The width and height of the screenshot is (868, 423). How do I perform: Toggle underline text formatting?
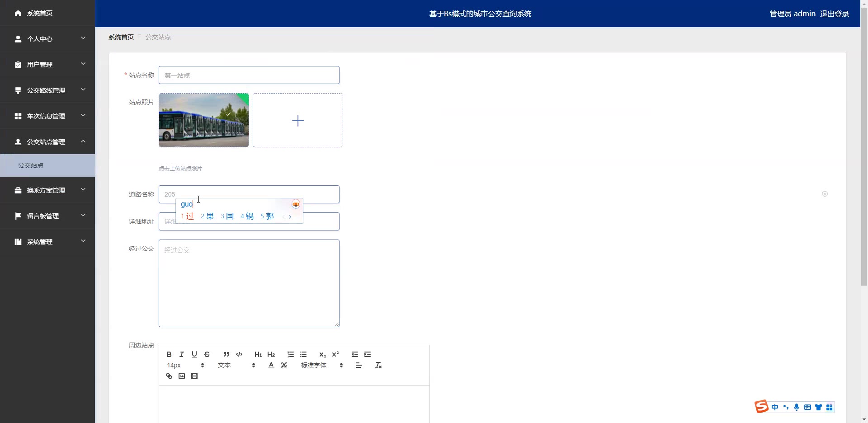tap(194, 354)
